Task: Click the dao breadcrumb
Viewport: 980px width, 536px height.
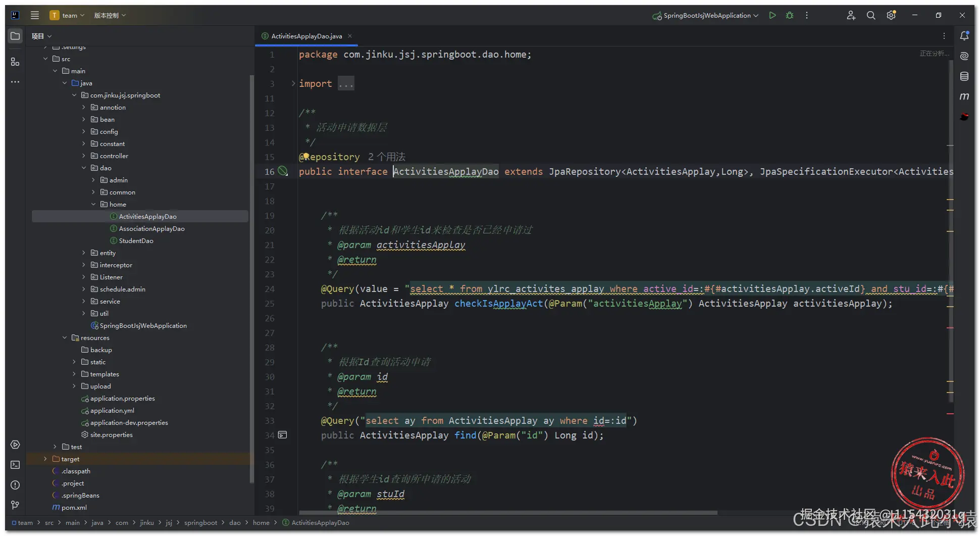Action: (235, 523)
